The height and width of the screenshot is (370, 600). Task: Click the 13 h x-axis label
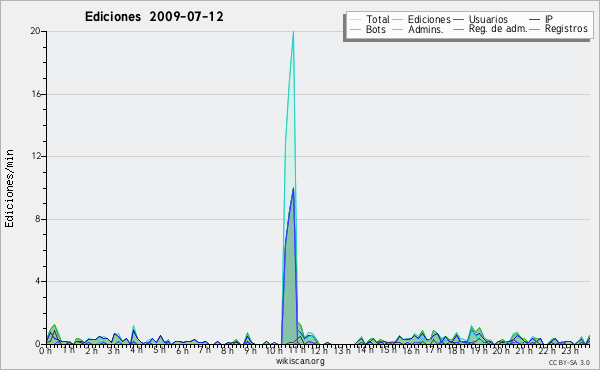342,350
